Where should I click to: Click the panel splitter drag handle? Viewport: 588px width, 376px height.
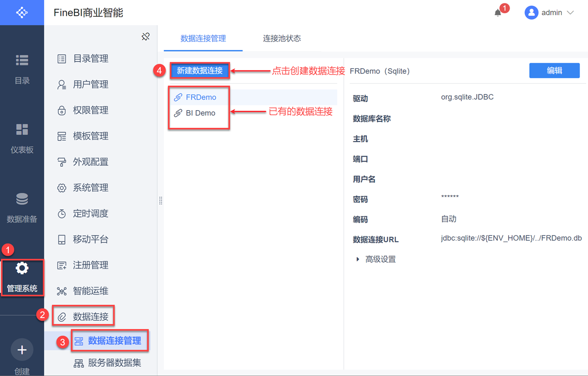coord(161,201)
